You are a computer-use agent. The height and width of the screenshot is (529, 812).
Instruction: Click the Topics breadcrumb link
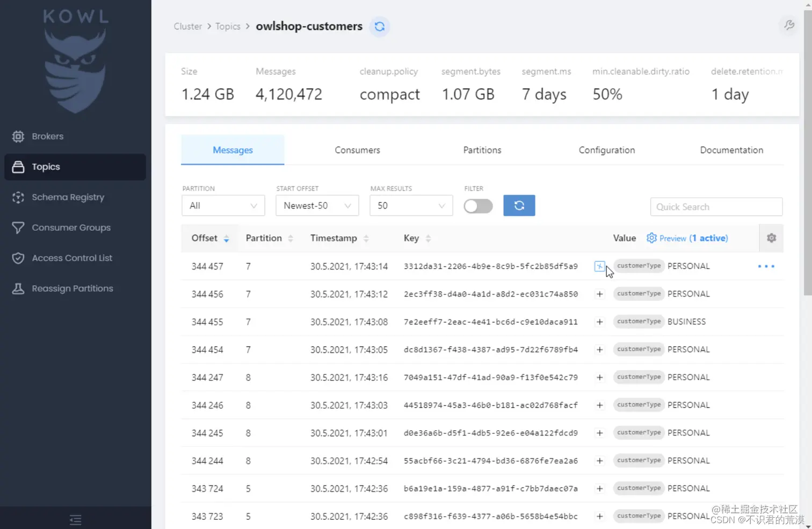(228, 26)
